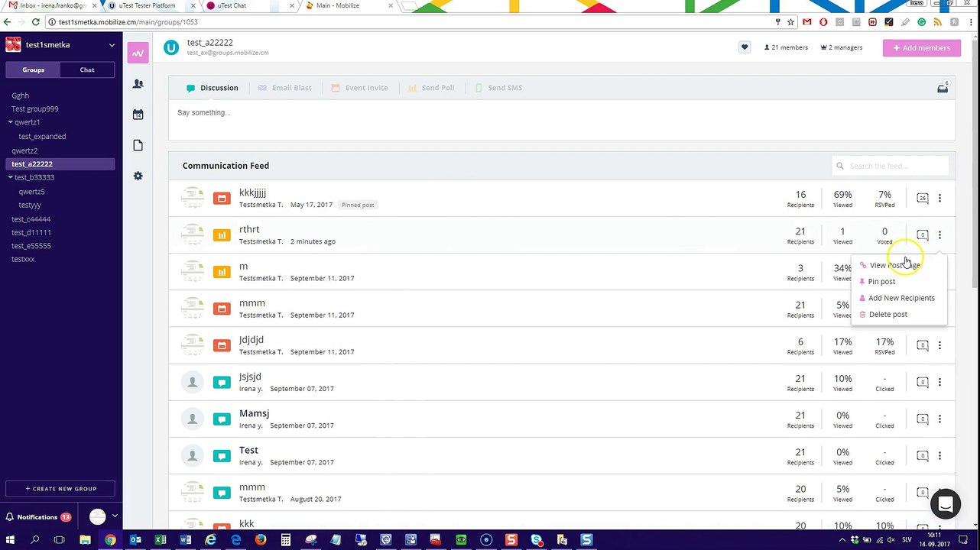Screen dimensions: 980x550
Task: Open three-dot menu for rthrt post
Action: point(939,235)
